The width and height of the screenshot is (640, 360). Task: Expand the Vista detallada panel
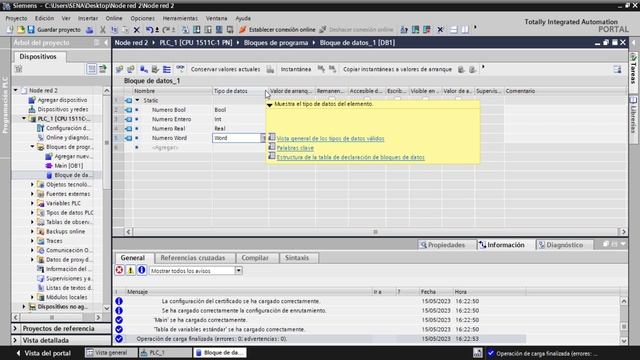tap(15, 340)
